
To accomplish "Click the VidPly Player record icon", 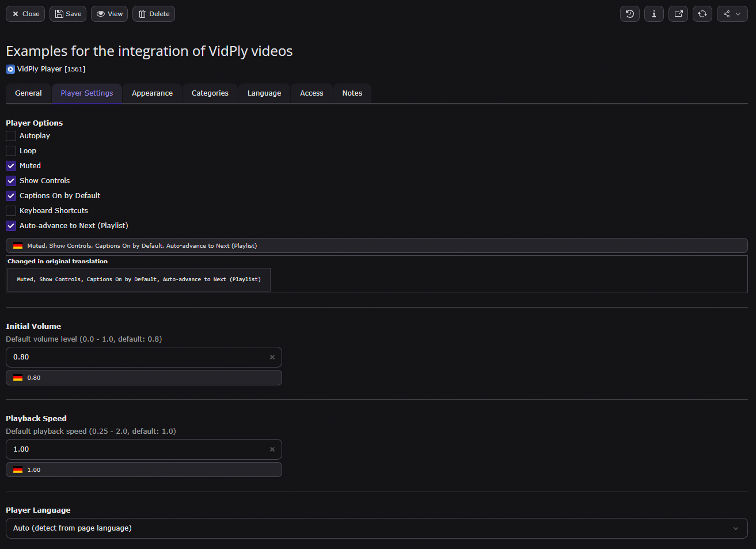I will click(x=10, y=69).
